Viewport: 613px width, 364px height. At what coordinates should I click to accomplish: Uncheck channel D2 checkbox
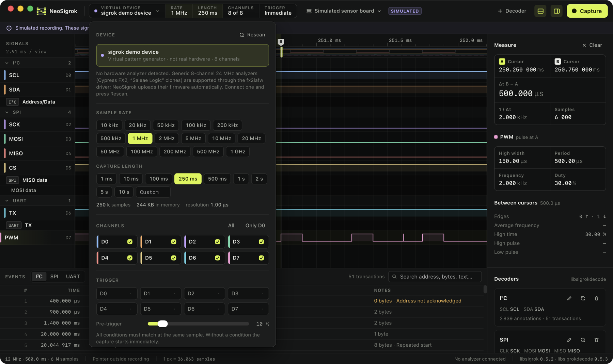pos(217,242)
